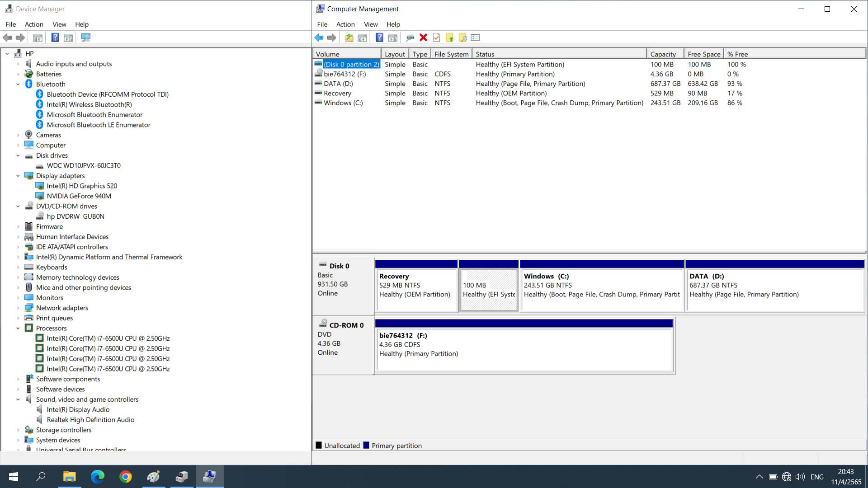This screenshot has height=488, width=868.
Task: Collapse the Bluetooth category
Action: click(x=18, y=84)
